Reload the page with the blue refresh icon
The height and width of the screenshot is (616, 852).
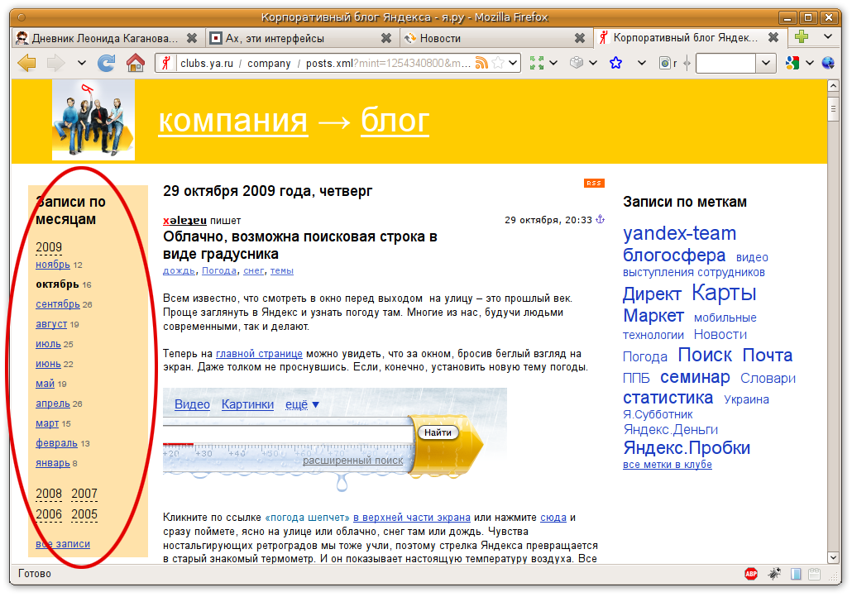click(106, 63)
